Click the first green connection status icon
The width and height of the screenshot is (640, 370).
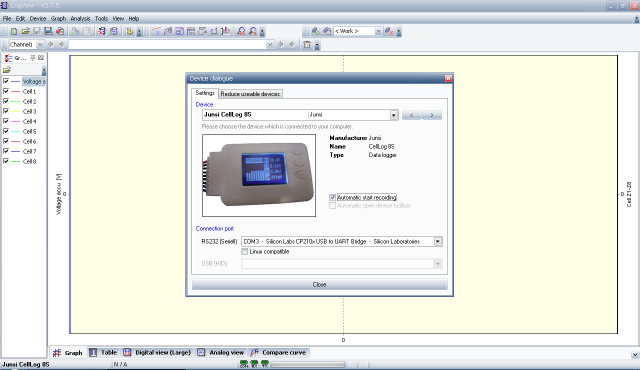[244, 364]
